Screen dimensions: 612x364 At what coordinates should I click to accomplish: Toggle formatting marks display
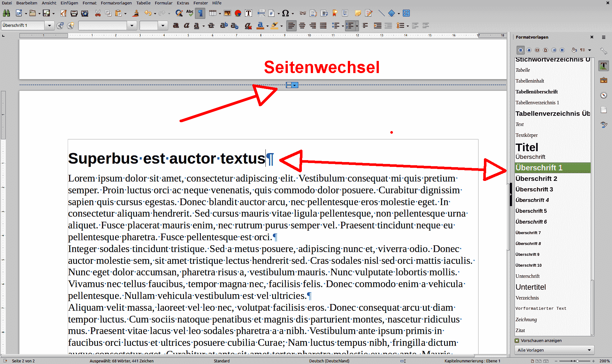pyautogui.click(x=200, y=13)
